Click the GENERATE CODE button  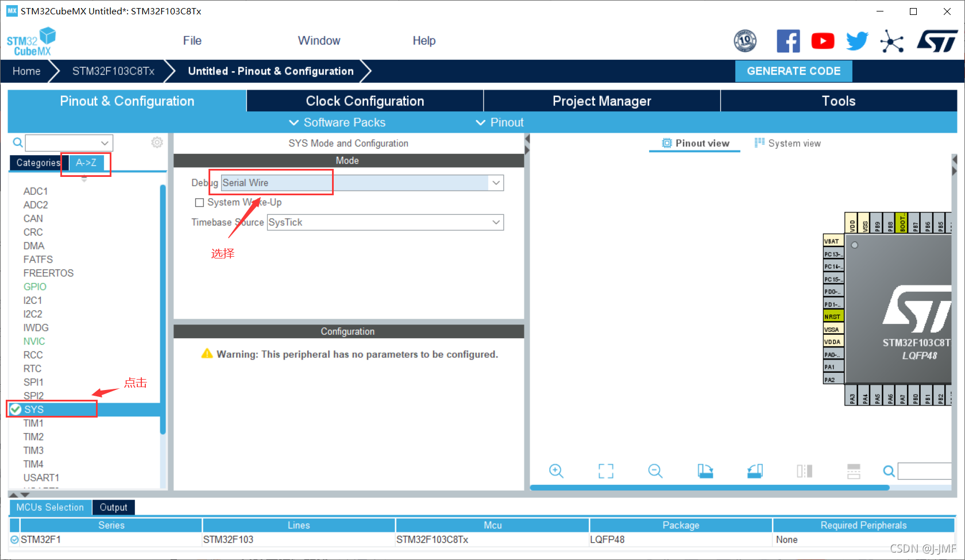793,71
